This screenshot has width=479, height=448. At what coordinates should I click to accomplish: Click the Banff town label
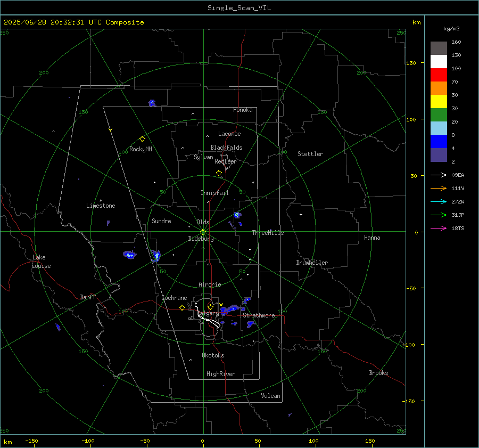click(88, 297)
